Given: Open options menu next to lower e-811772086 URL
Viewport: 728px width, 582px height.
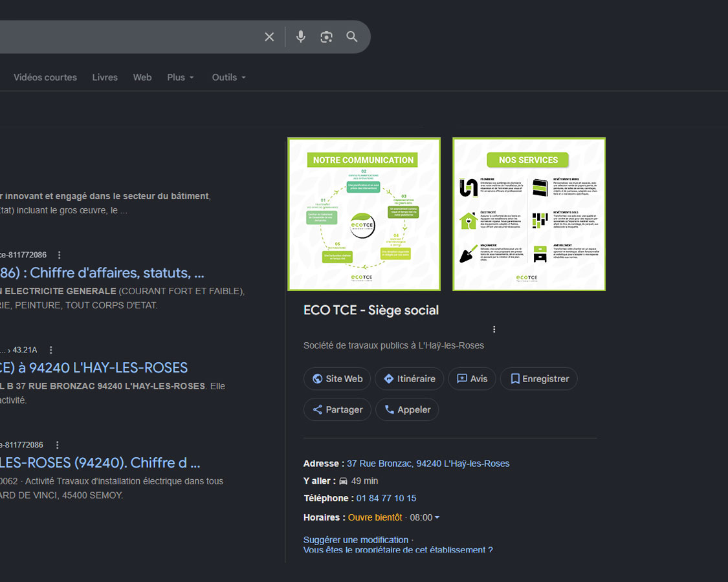Looking at the screenshot, I should (x=57, y=445).
